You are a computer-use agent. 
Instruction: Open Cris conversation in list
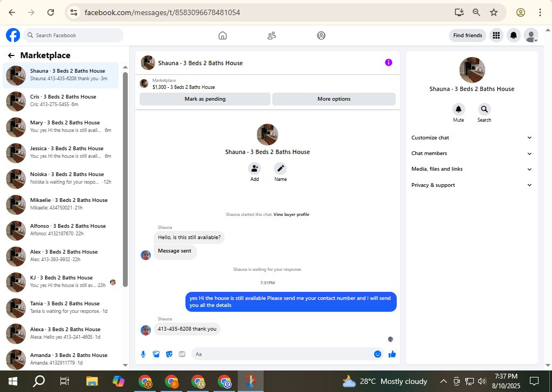60,101
